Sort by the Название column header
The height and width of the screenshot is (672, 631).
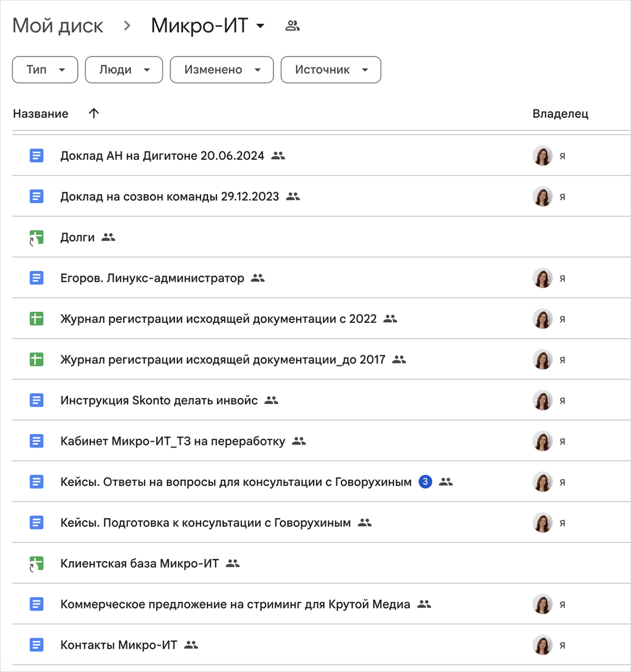click(x=40, y=114)
